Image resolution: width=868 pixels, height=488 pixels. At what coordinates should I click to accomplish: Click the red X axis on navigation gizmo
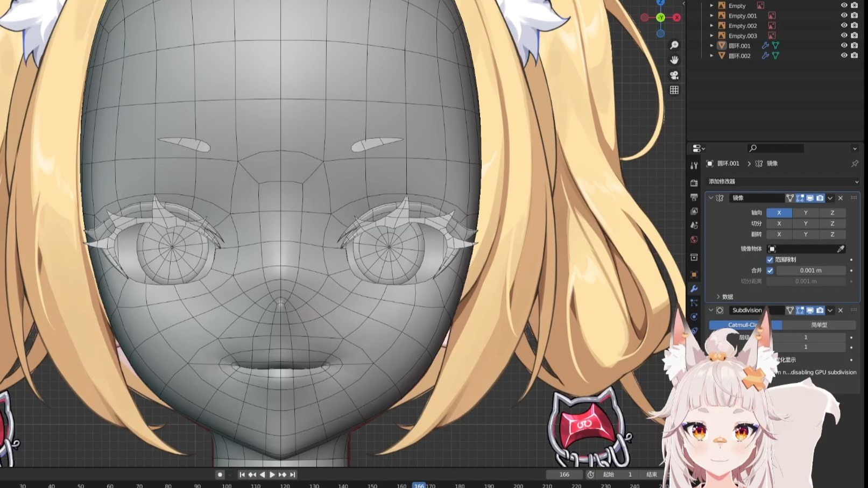tap(676, 18)
